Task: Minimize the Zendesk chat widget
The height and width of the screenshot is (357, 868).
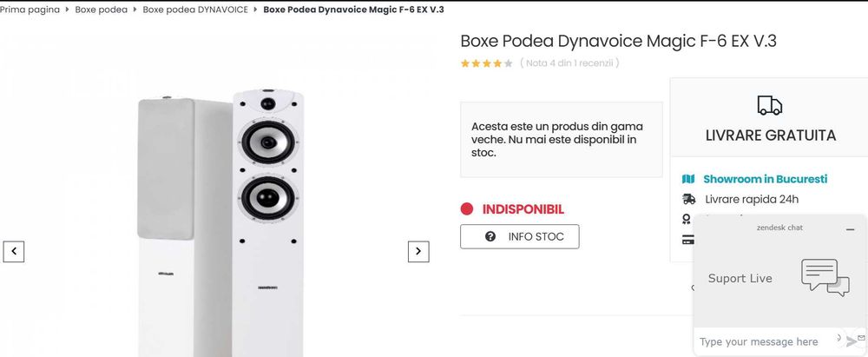Action: 850,229
